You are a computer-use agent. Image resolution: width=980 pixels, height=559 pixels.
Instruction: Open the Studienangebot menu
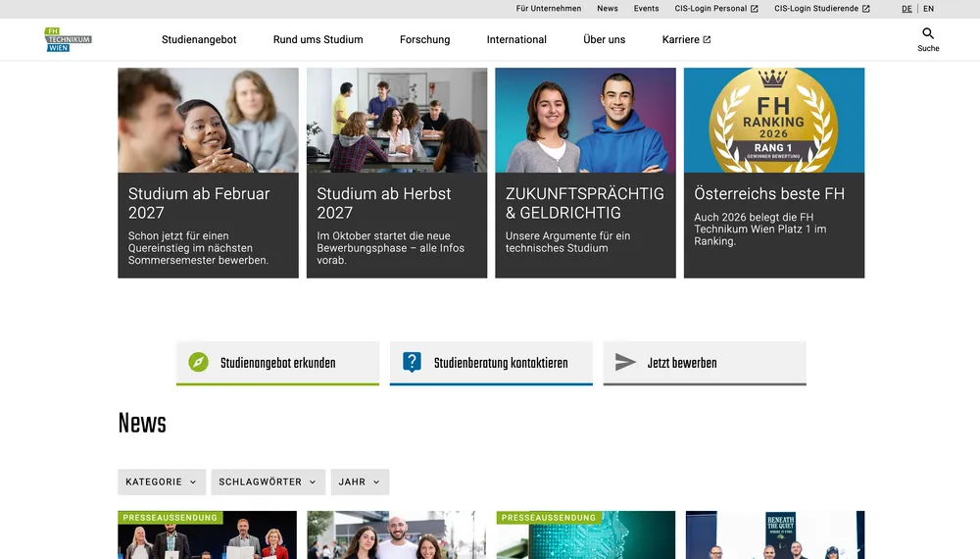click(199, 39)
